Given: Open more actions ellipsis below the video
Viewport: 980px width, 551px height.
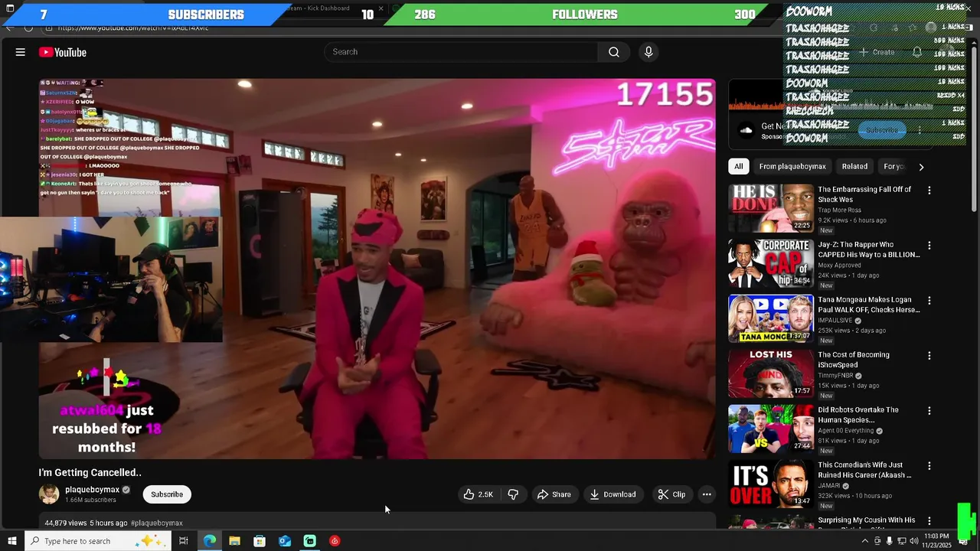Looking at the screenshot, I should (x=707, y=494).
